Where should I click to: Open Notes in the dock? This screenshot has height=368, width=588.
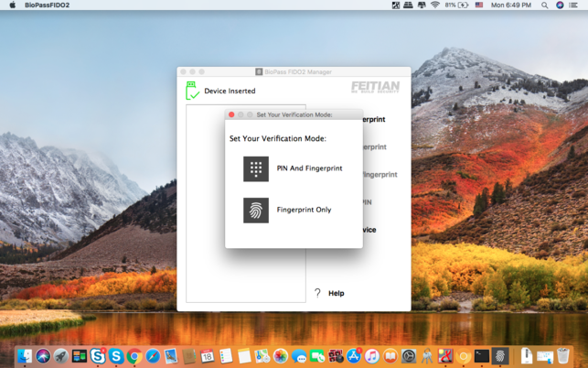point(244,356)
